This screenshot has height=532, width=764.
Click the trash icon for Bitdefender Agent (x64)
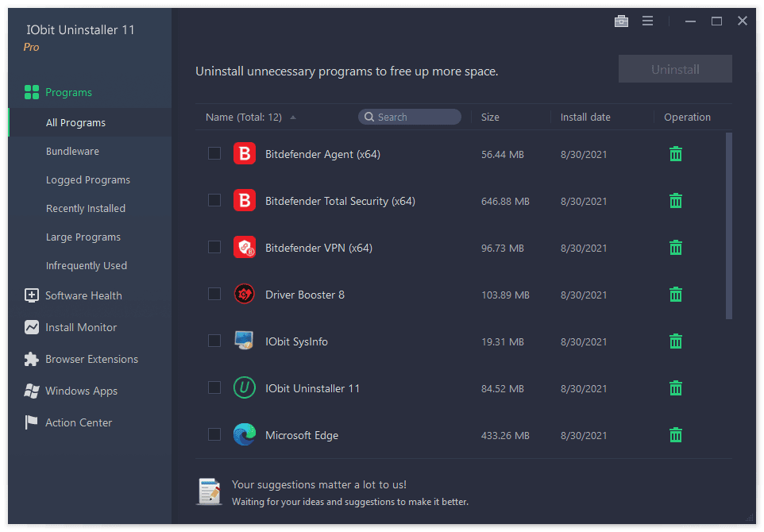click(x=675, y=154)
